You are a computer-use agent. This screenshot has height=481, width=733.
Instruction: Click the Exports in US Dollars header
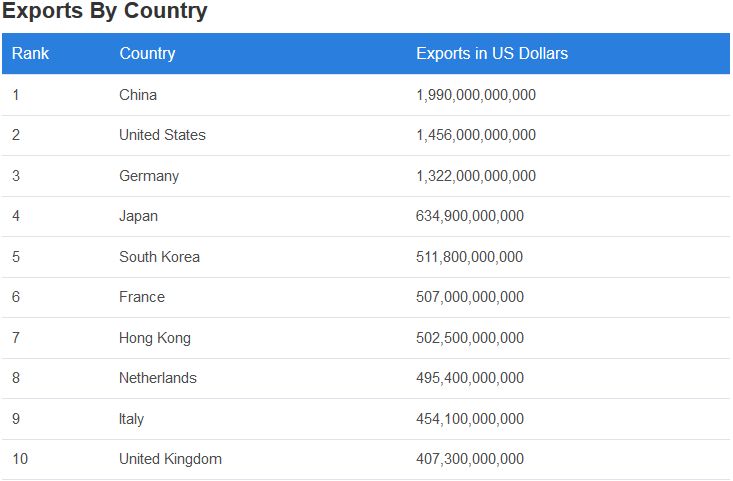[x=492, y=53]
